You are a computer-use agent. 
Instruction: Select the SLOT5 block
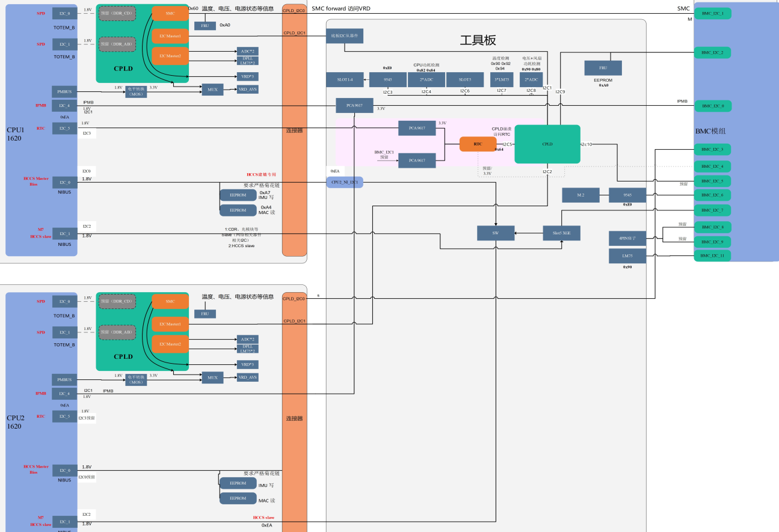[x=465, y=79]
